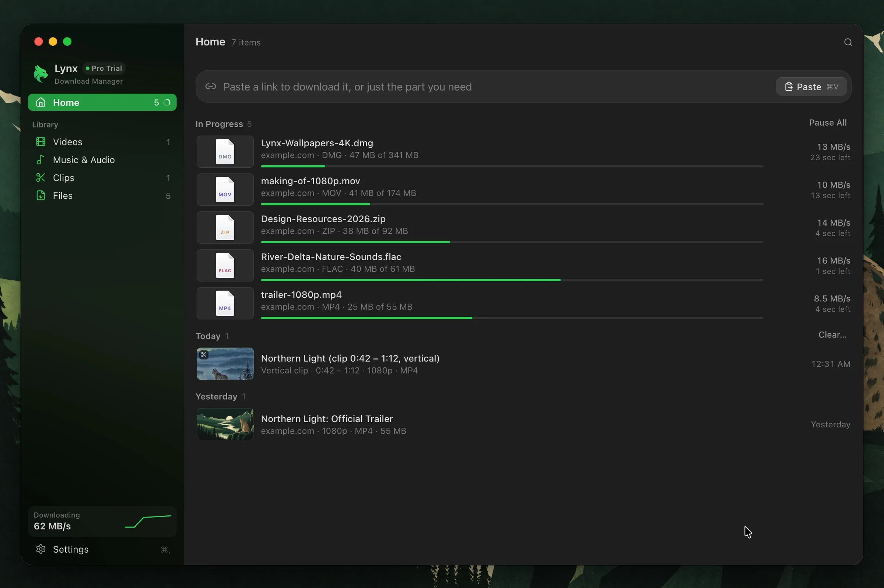
Task: Click Lynx-Wallpapers-4K.dmg progress bar
Action: [512, 166]
